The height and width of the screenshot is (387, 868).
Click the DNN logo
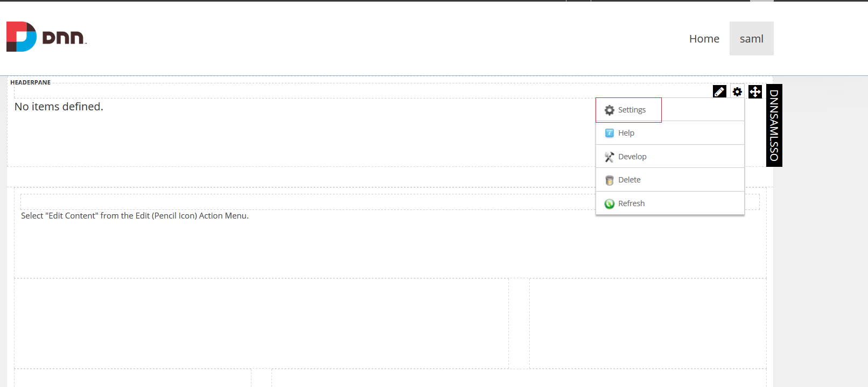click(x=46, y=37)
